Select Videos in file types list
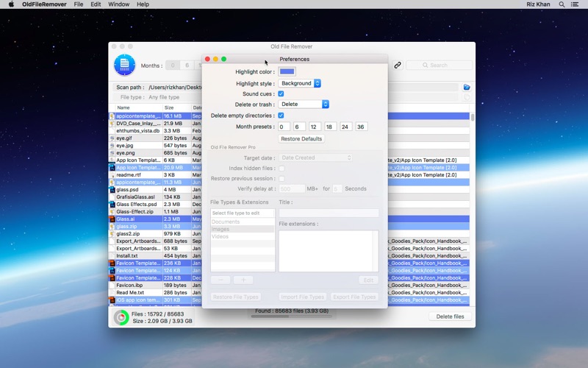Image resolution: width=588 pixels, height=368 pixels. [243, 236]
